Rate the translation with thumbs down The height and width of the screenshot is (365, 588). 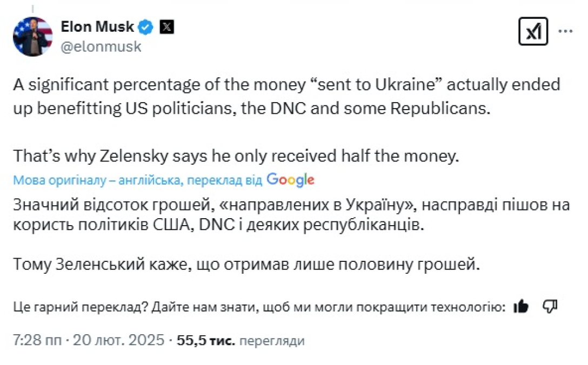point(549,307)
